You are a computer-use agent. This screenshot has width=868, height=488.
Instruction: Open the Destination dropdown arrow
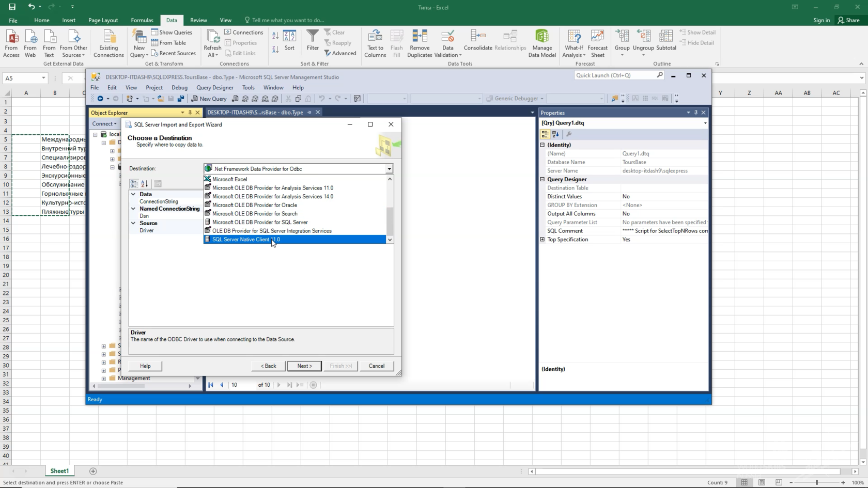[389, 169]
